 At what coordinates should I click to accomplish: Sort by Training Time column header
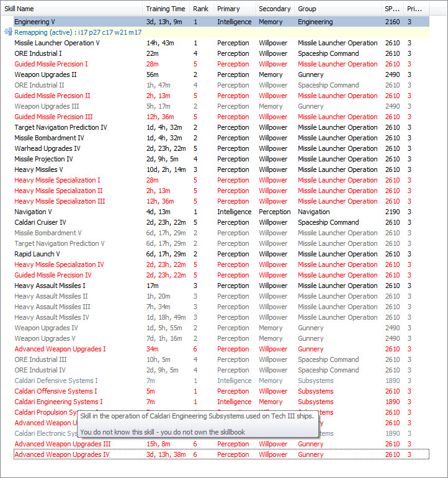pyautogui.click(x=166, y=9)
